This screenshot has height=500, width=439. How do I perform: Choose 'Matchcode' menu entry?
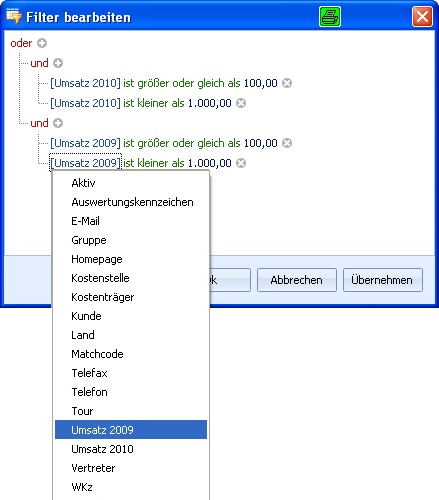tap(131, 354)
